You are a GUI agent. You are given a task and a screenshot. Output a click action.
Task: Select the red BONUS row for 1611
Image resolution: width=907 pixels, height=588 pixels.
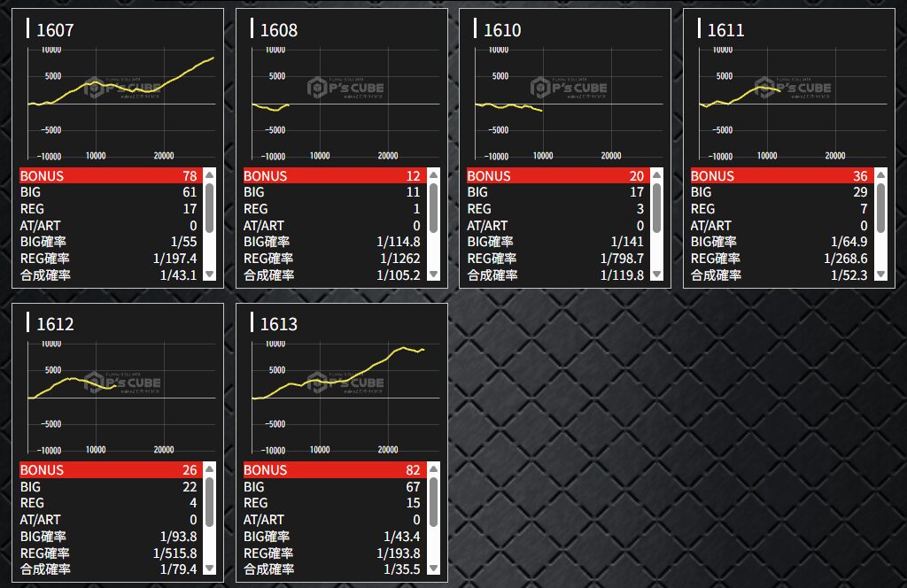tap(778, 175)
